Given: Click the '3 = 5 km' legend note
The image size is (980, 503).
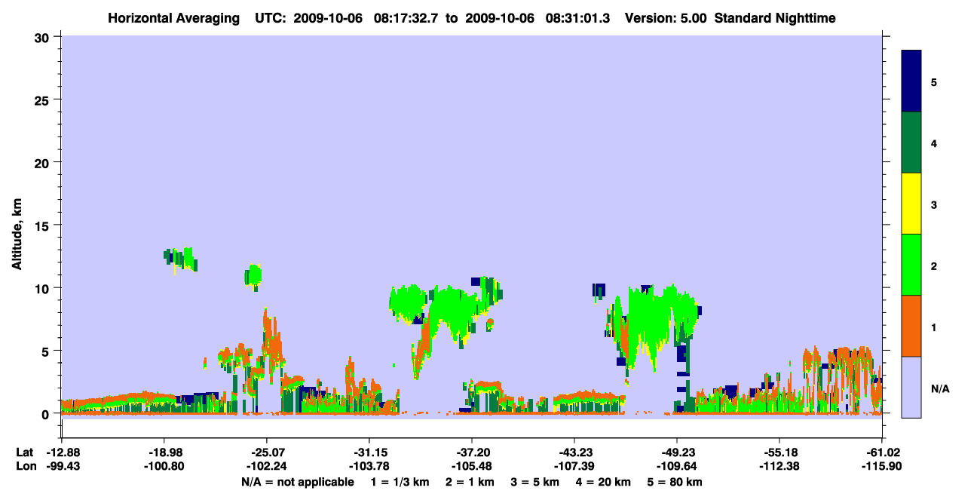Looking at the screenshot, I should 534,482.
